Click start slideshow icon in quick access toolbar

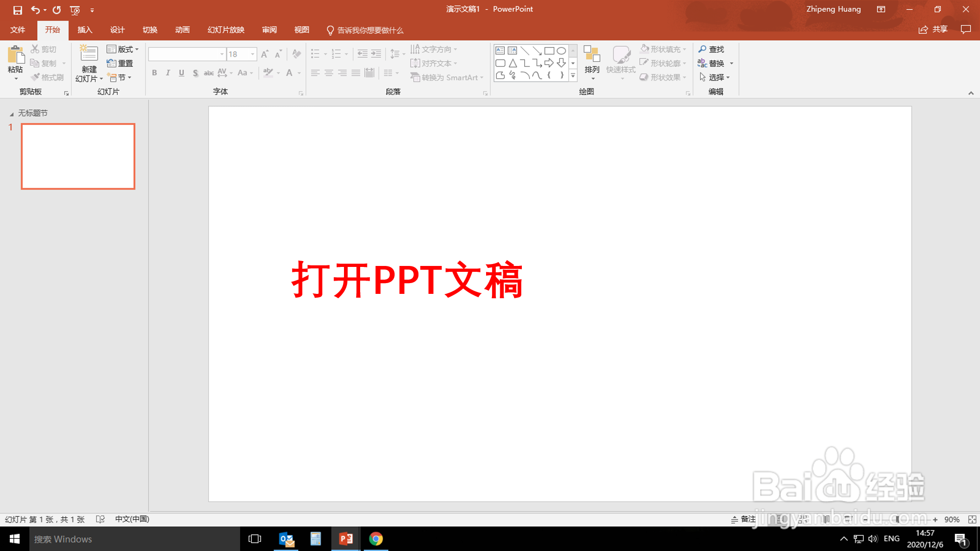click(x=74, y=10)
